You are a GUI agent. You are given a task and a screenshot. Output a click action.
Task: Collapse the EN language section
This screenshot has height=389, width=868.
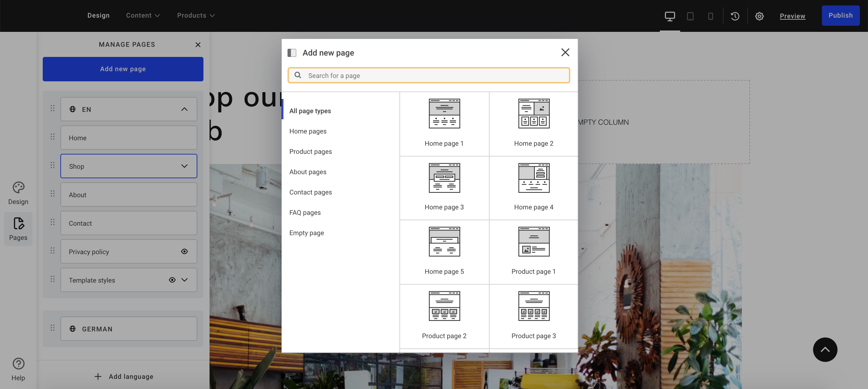click(x=184, y=109)
